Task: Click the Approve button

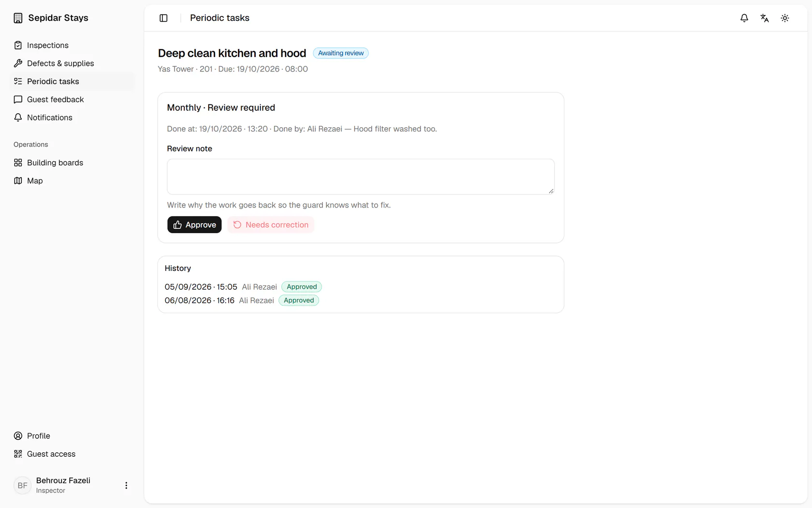Action: click(194, 224)
